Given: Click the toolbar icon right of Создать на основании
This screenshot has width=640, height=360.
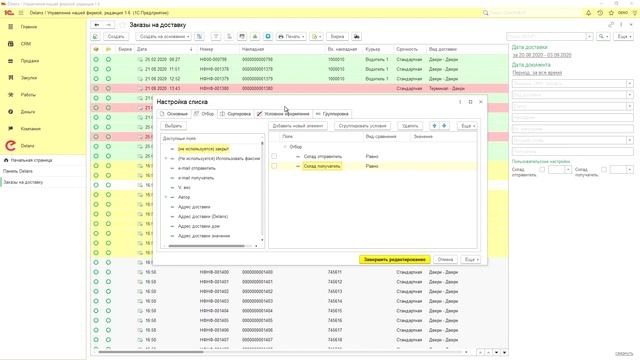Looking at the screenshot, I should [199, 37].
